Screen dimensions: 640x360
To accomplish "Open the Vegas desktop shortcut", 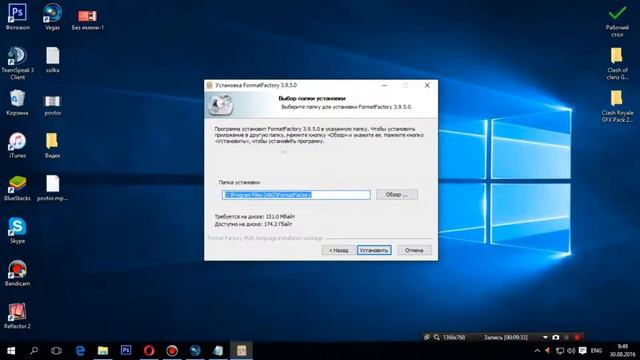I will pyautogui.click(x=53, y=17).
